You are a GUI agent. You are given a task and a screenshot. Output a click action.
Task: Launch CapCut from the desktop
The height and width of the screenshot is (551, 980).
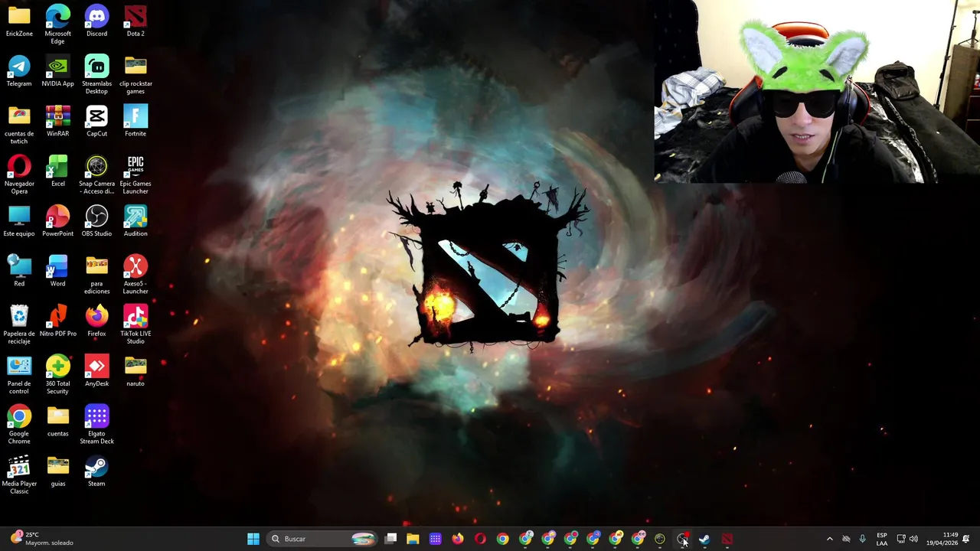[x=96, y=121]
